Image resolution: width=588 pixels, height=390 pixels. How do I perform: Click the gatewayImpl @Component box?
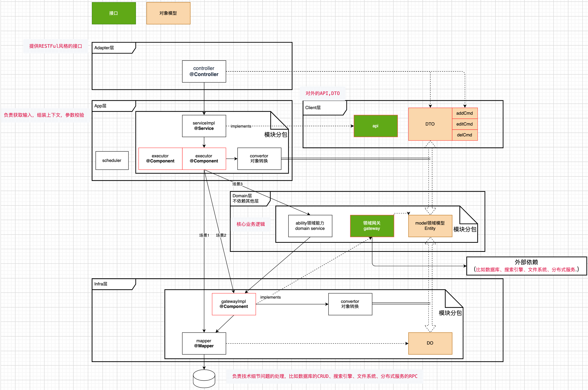pyautogui.click(x=234, y=304)
